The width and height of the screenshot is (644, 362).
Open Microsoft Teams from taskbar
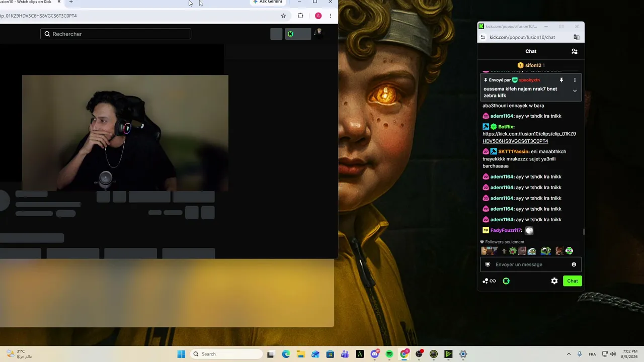(345, 354)
